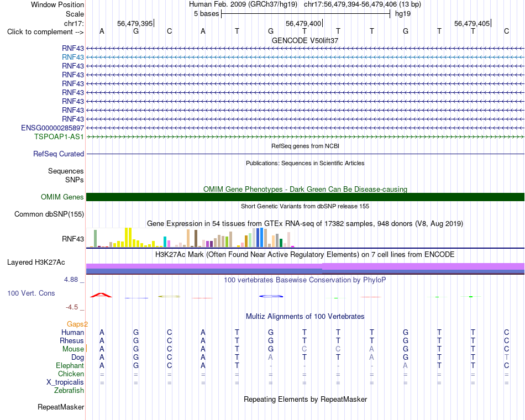Click the -4.5 lower conservation value
The width and height of the screenshot is (525, 420).
click(72, 307)
